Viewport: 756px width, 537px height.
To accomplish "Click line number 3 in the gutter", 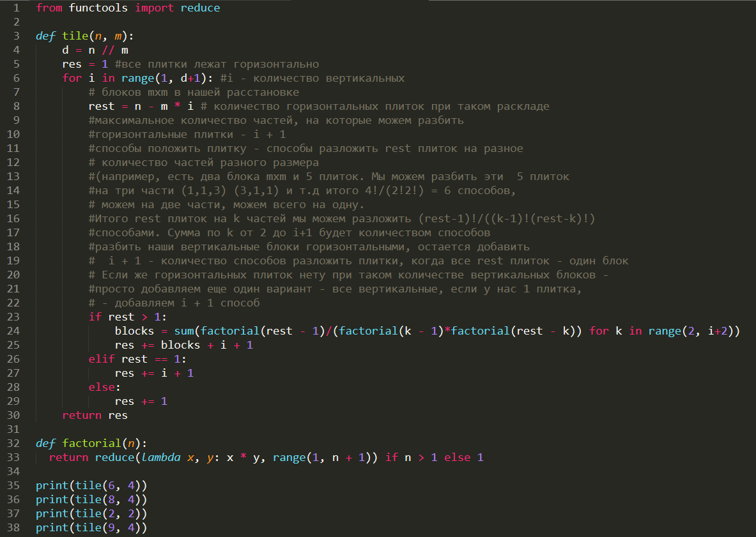I will coord(17,36).
